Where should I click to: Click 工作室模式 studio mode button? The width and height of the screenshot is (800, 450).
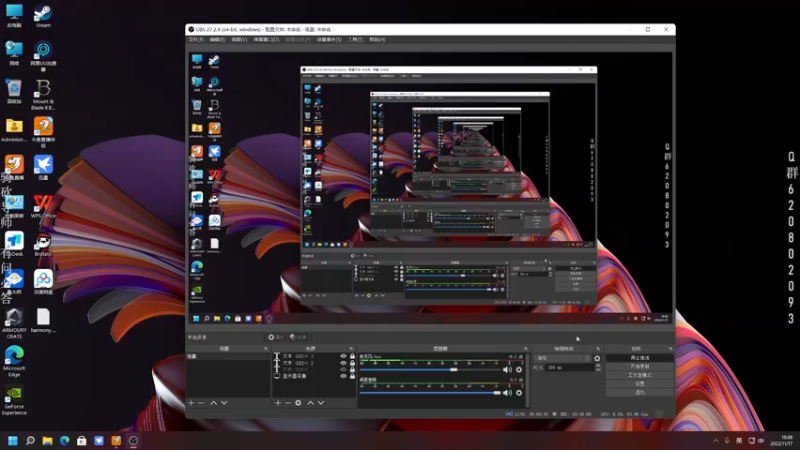tap(640, 375)
